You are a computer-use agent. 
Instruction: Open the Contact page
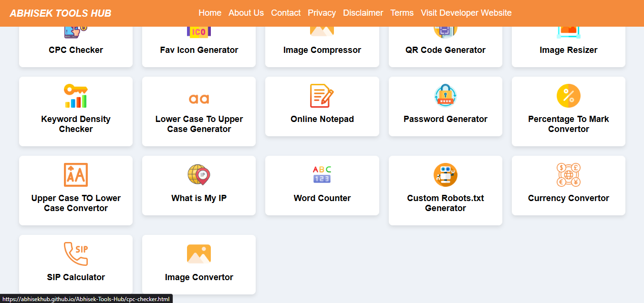(286, 13)
